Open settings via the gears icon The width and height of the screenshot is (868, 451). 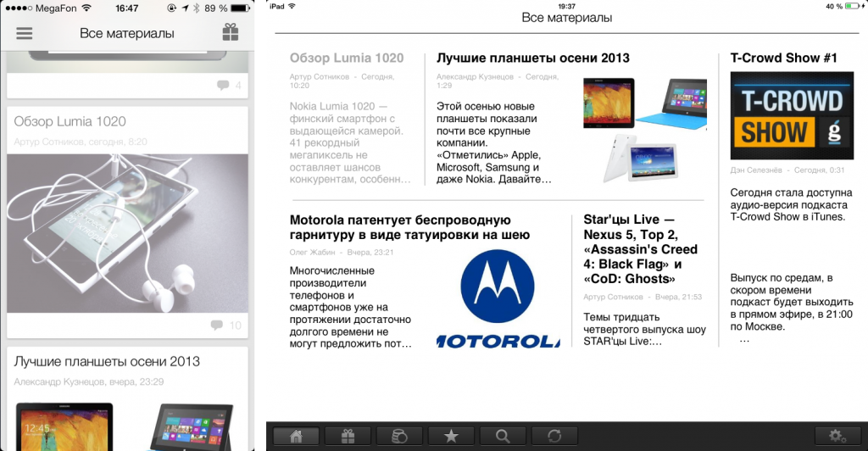[837, 436]
